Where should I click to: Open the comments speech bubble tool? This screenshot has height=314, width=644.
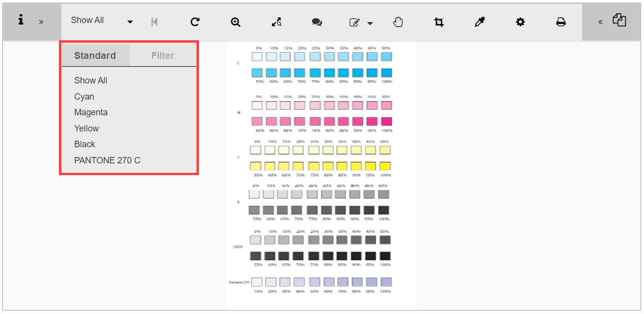[x=317, y=22]
